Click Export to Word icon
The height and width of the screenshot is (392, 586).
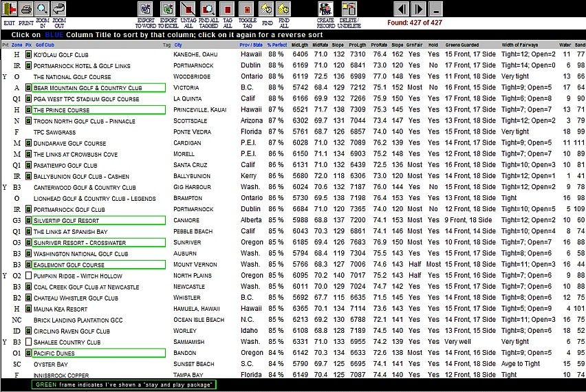[x=145, y=9]
